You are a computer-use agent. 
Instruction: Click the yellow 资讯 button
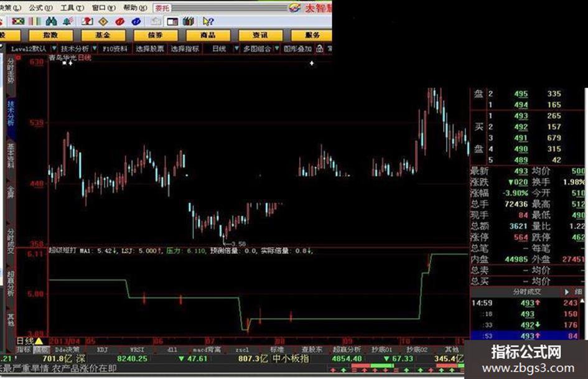(x=260, y=35)
